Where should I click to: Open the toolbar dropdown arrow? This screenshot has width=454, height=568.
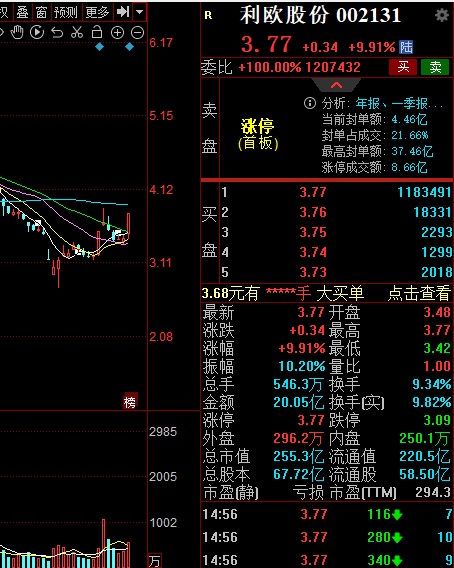pos(139,12)
